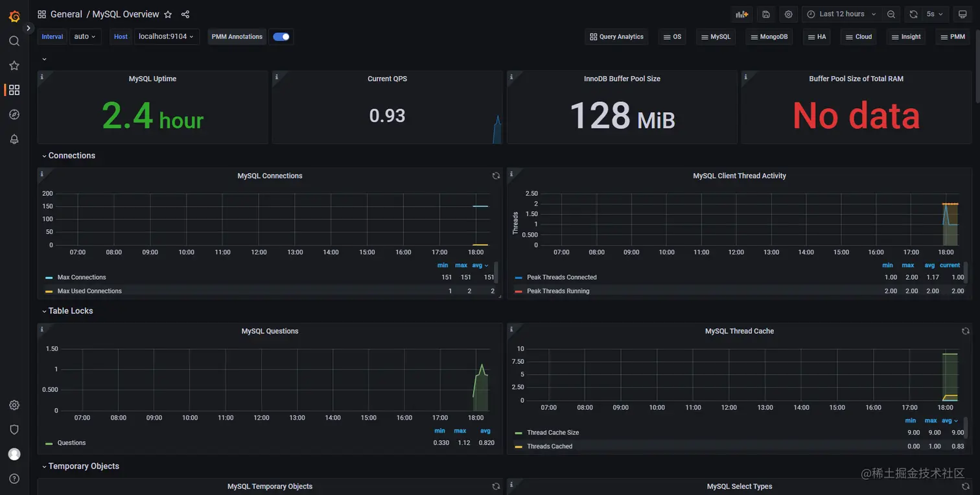Image resolution: width=980 pixels, height=495 pixels.
Task: Open the Query Analytics link
Action: (x=616, y=37)
